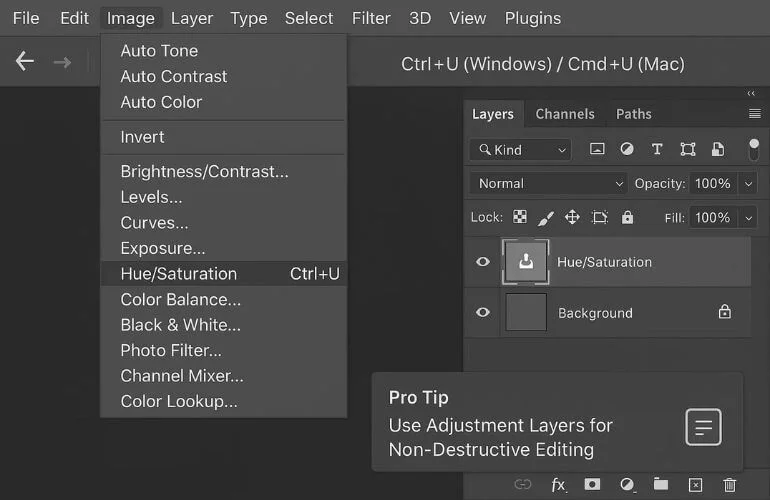The image size is (770, 500).
Task: Choose Hue/Saturation from the Image menu
Action: click(x=179, y=274)
